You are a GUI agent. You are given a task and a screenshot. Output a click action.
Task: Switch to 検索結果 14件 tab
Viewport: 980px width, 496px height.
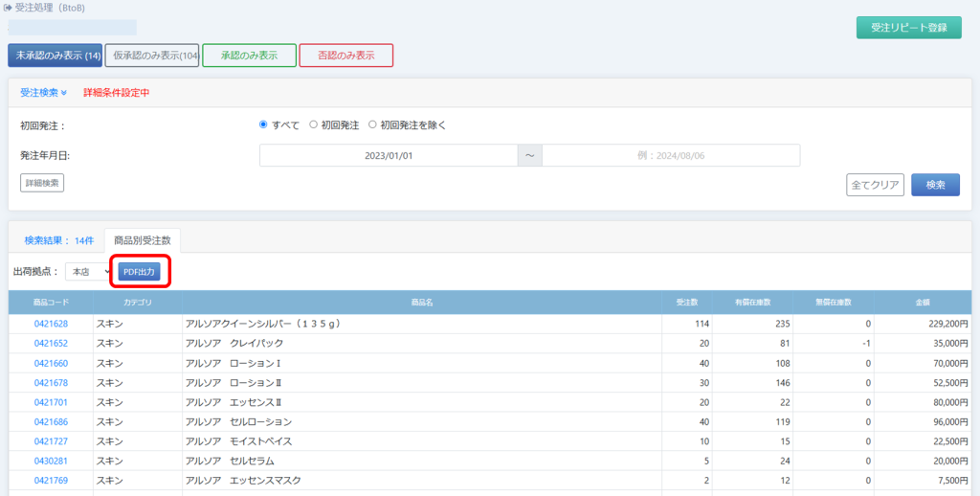(x=58, y=240)
